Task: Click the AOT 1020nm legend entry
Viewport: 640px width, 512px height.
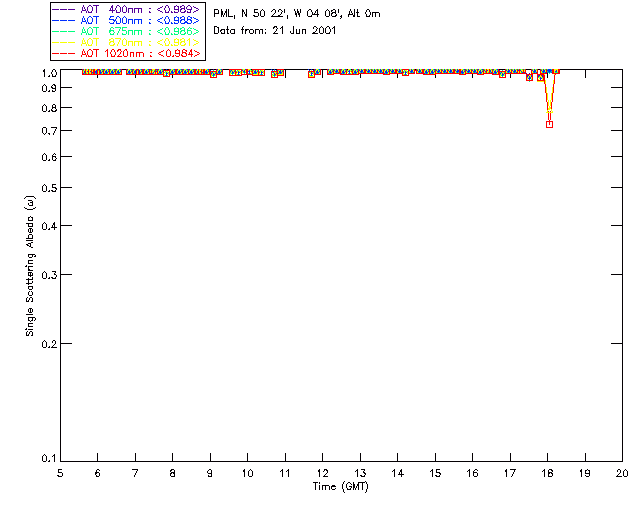Action: [x=127, y=53]
